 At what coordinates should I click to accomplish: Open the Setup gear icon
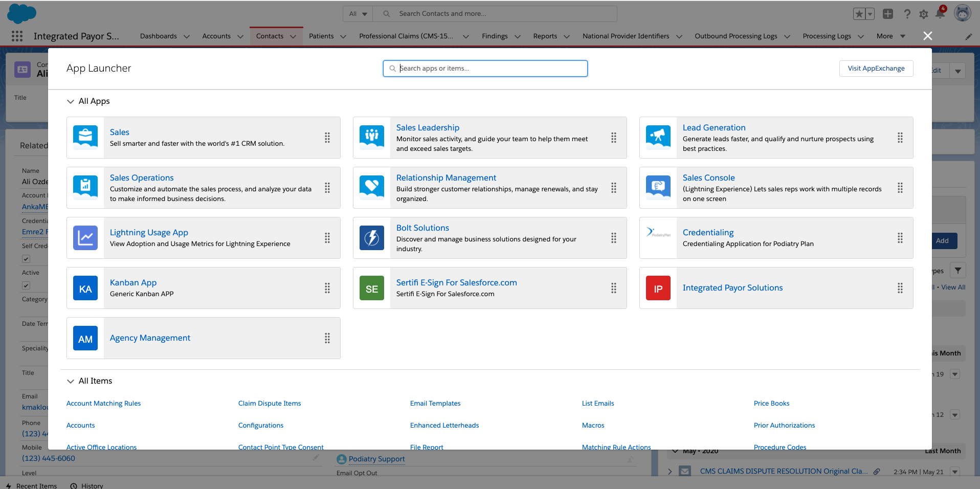924,14
